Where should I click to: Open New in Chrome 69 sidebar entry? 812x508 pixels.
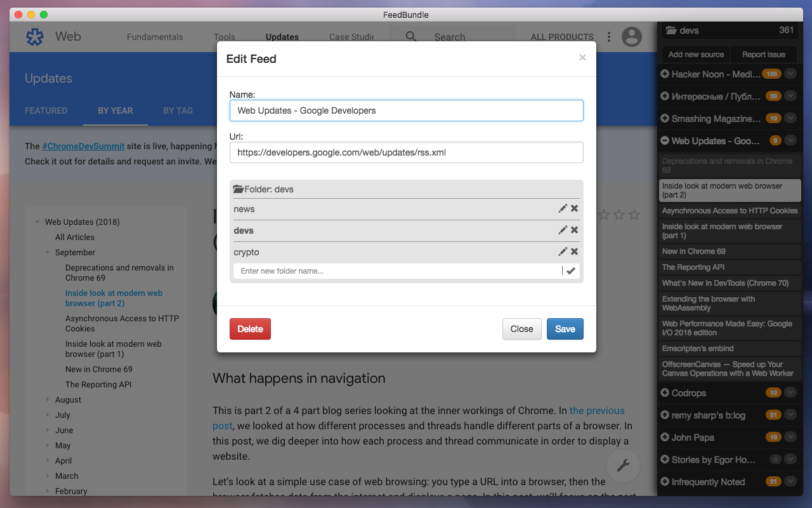[730, 251]
